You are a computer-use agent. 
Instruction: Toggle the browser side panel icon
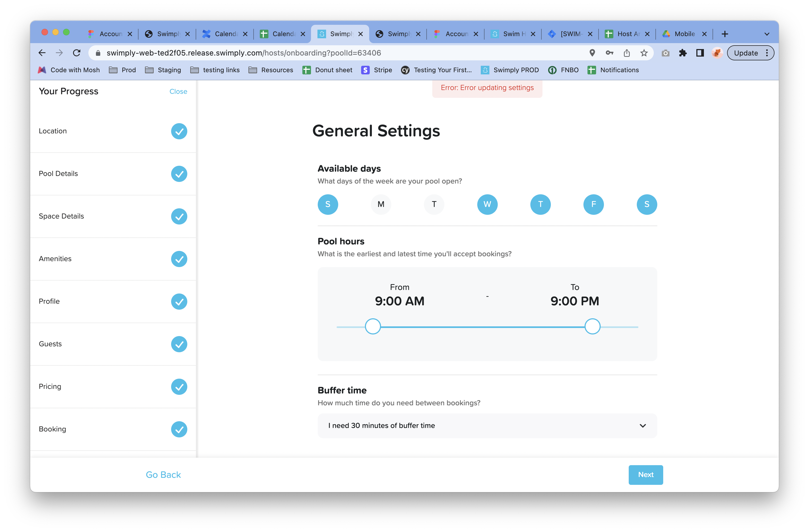point(700,53)
